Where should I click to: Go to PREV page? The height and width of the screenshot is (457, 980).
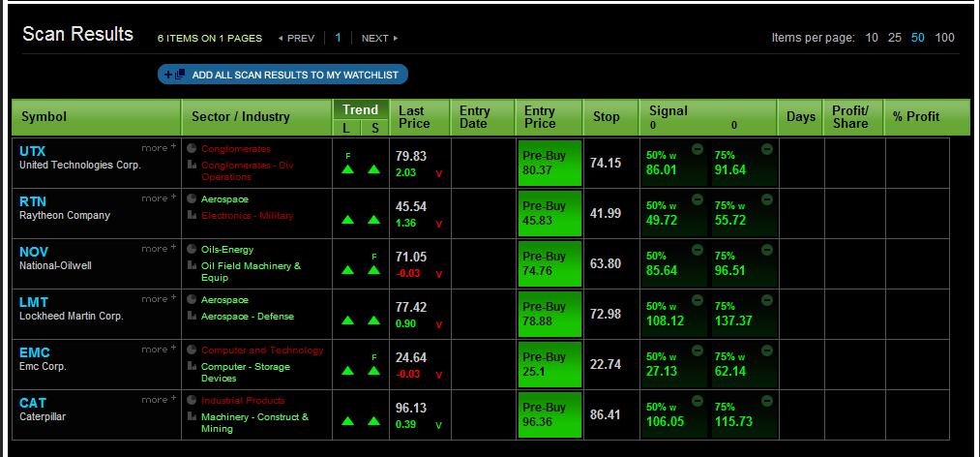[x=296, y=38]
